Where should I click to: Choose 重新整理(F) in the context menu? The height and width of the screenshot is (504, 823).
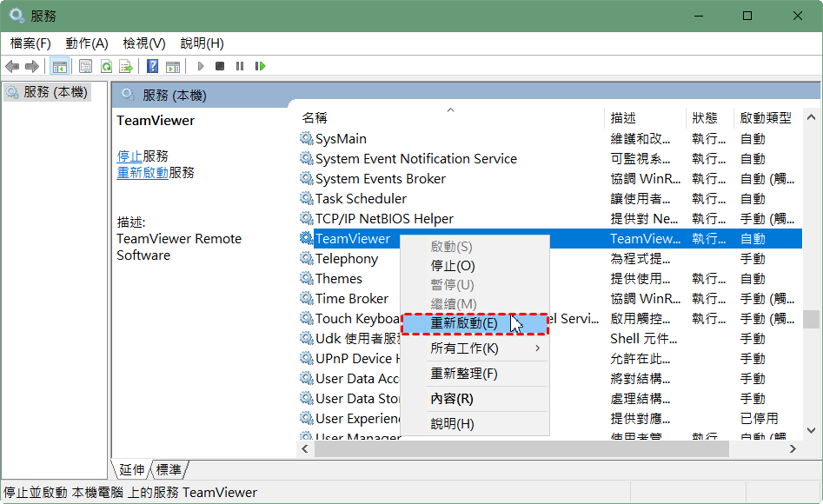[475, 374]
